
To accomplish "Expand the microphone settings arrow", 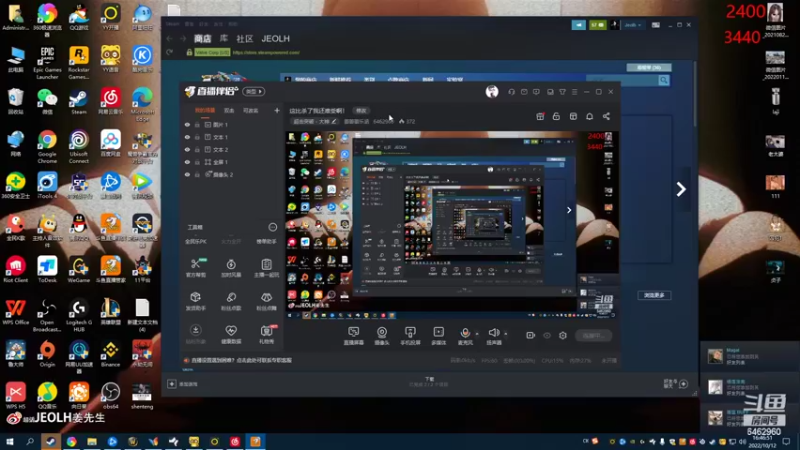I will pos(477,334).
